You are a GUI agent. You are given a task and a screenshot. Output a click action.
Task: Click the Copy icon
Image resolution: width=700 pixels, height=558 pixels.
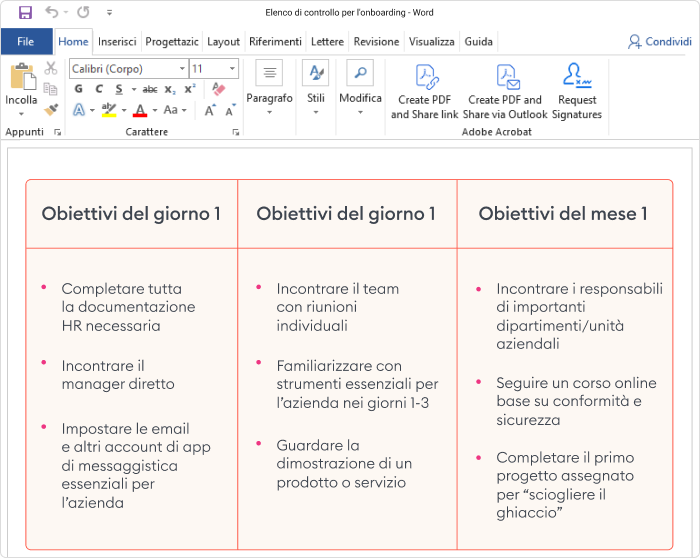pyautogui.click(x=50, y=88)
